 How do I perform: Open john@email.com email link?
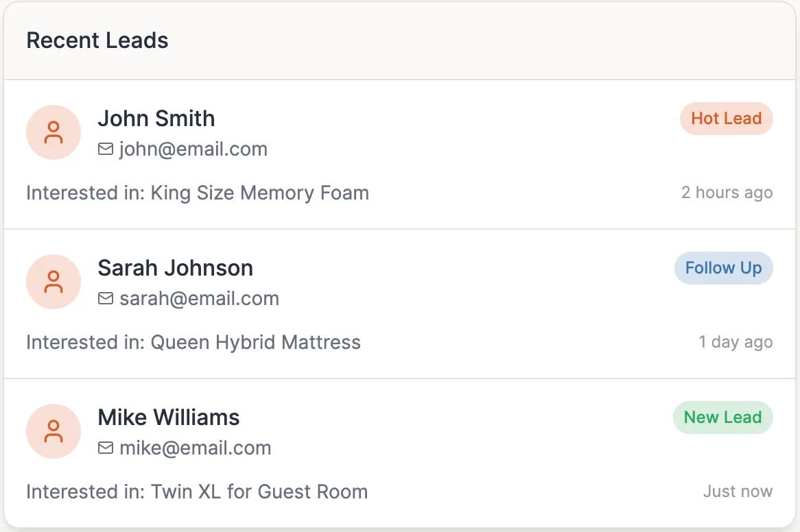point(193,149)
